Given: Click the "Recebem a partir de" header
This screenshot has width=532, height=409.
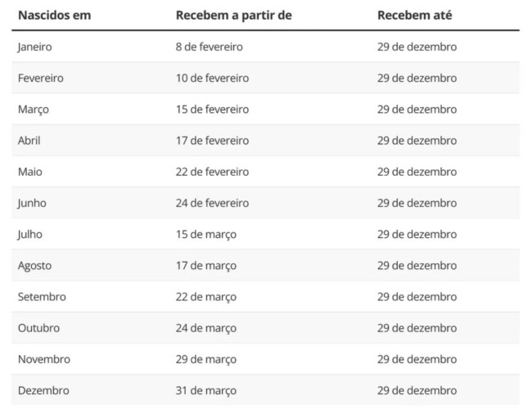Looking at the screenshot, I should coord(233,16).
